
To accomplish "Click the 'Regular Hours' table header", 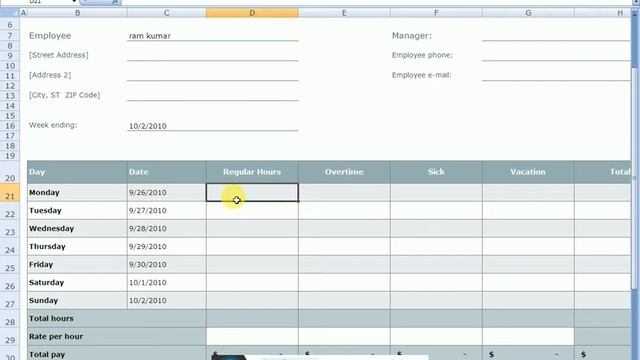I will point(252,172).
